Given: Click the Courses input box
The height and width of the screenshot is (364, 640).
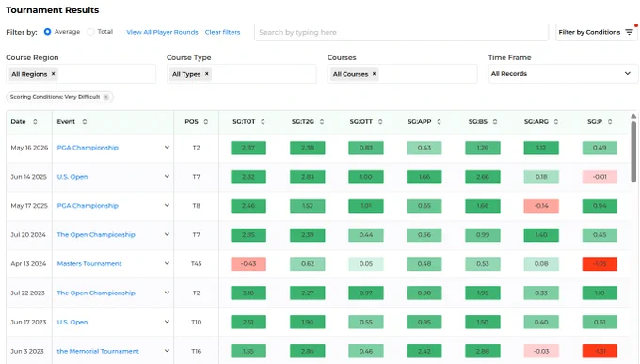Looking at the screenshot, I should click(402, 74).
